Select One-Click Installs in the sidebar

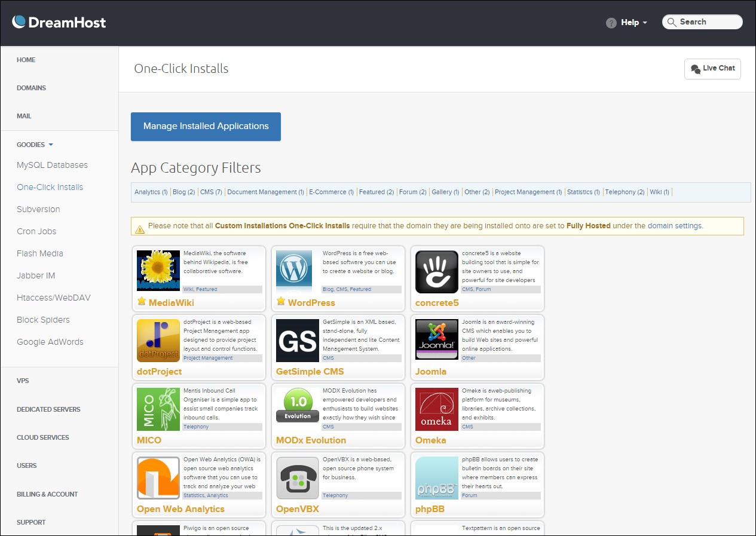tap(50, 187)
